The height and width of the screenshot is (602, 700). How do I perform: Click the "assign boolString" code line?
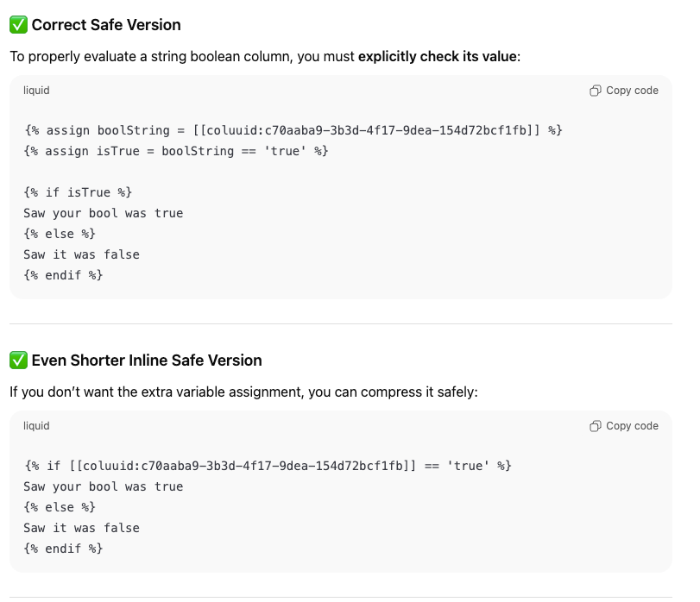pos(293,130)
